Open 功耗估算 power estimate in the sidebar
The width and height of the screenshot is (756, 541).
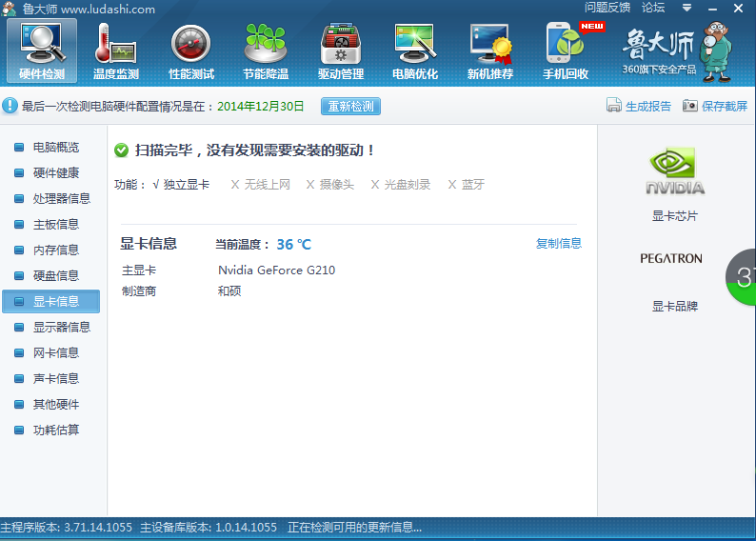pyautogui.click(x=55, y=430)
